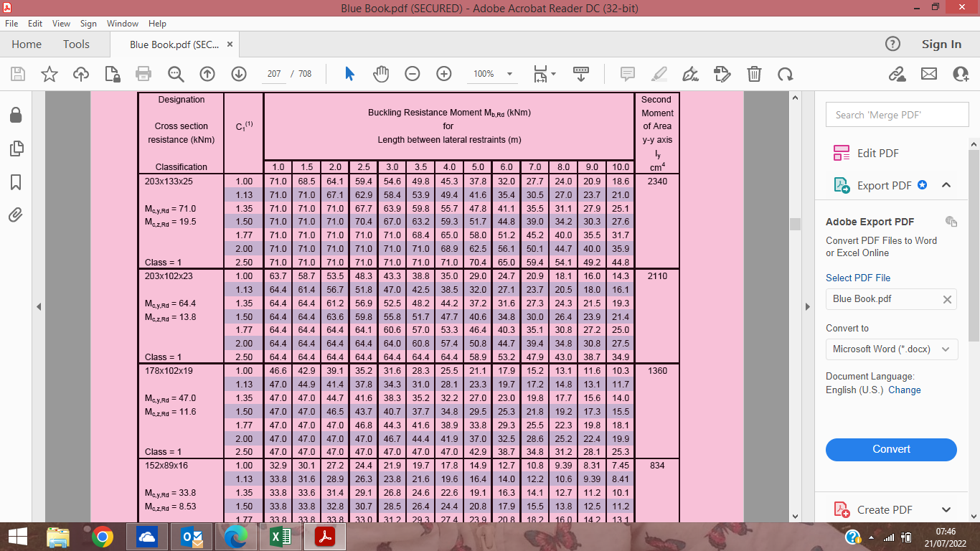Open the View menu
This screenshot has width=980, height=551.
(62, 24)
